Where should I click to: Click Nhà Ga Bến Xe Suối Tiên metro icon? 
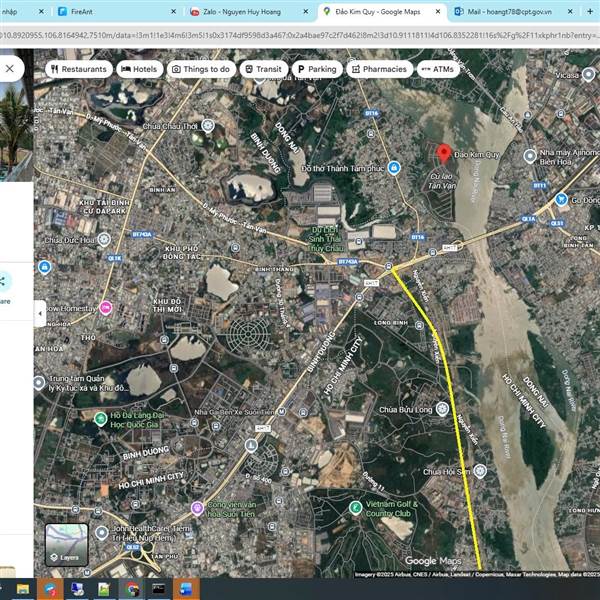[x=282, y=412]
